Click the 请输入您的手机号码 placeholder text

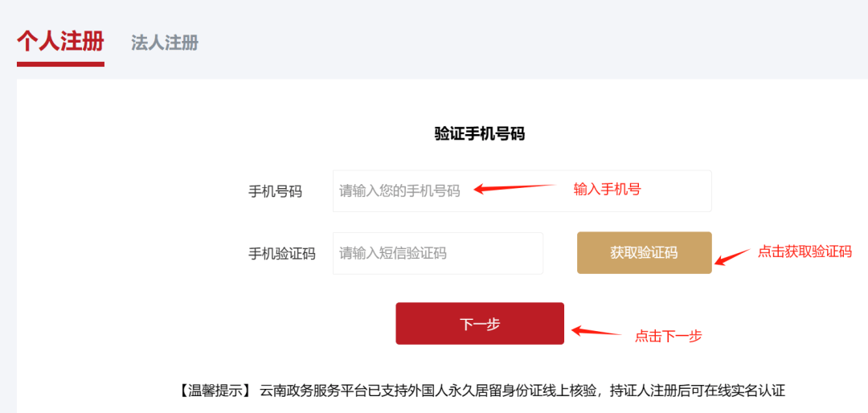(x=399, y=191)
